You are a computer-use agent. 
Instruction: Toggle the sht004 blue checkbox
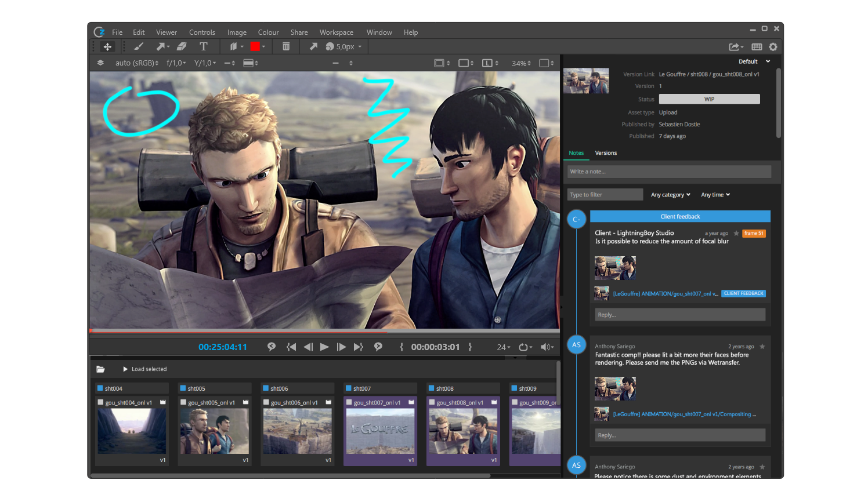pyautogui.click(x=100, y=388)
